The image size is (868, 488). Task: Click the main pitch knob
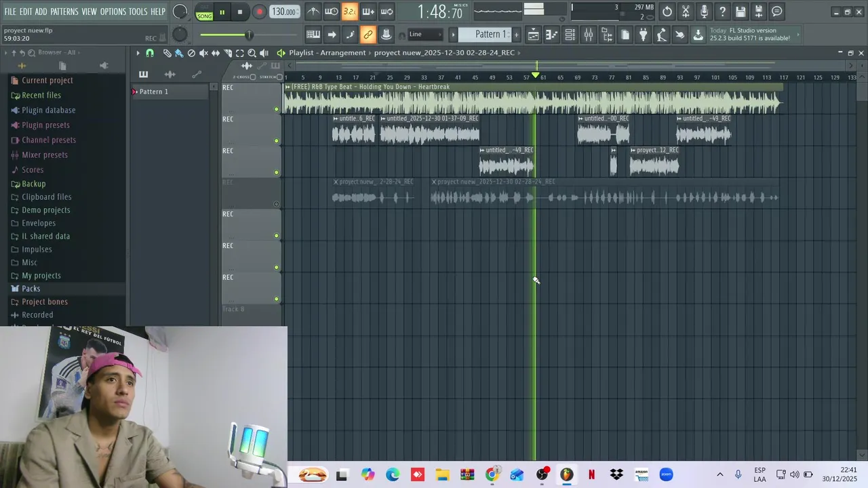coord(180,35)
